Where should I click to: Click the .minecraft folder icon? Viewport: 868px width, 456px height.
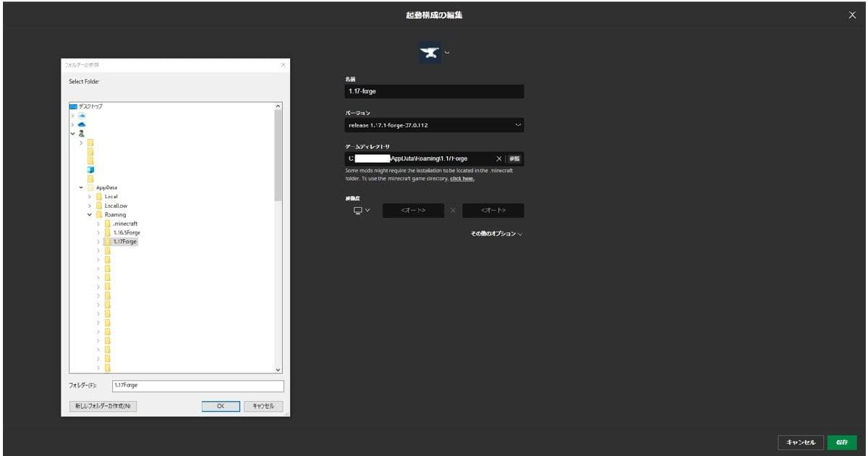pos(107,224)
